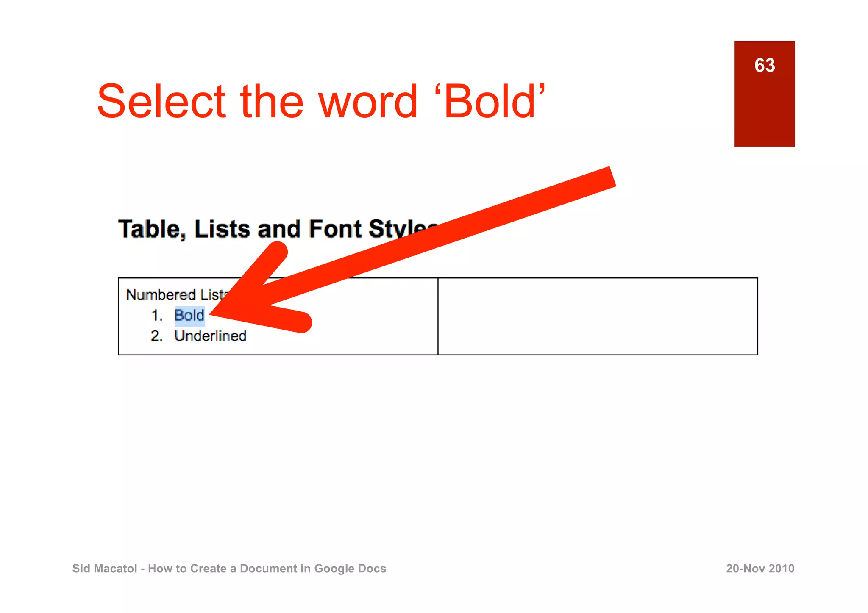868x613 pixels.
Task: Click inside the empty right table cell
Action: click(598, 316)
